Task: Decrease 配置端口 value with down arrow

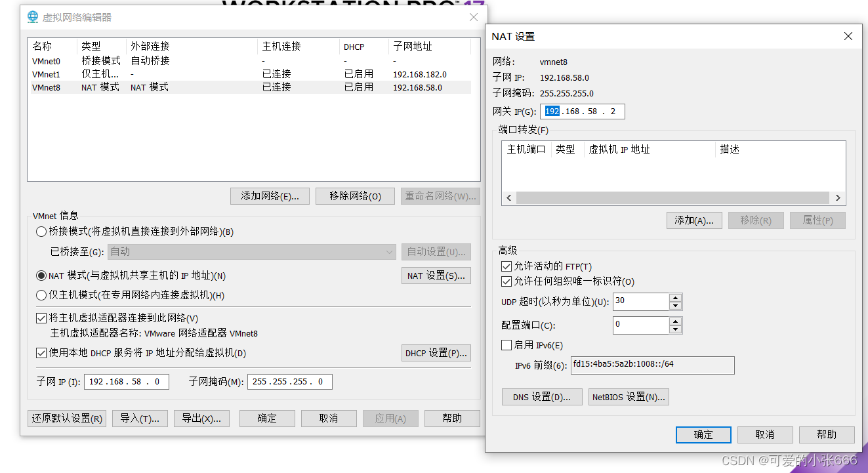Action: (x=676, y=329)
